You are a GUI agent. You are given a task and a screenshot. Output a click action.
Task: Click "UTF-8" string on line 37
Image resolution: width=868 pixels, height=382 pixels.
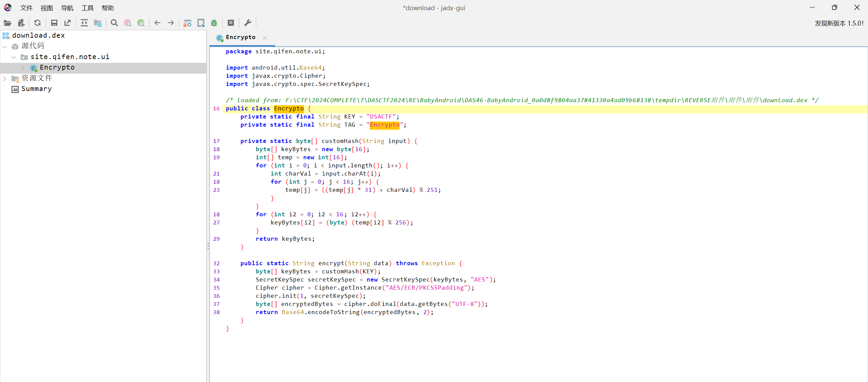coord(466,304)
